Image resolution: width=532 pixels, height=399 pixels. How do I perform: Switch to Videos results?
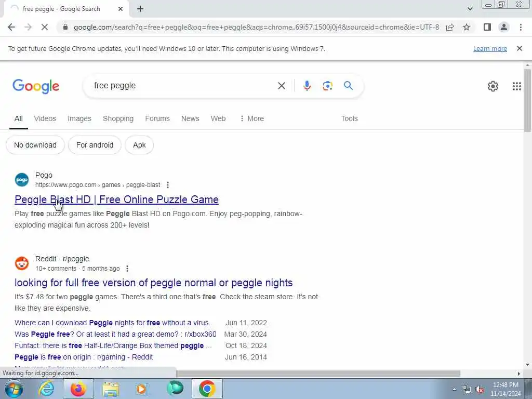pos(45,118)
